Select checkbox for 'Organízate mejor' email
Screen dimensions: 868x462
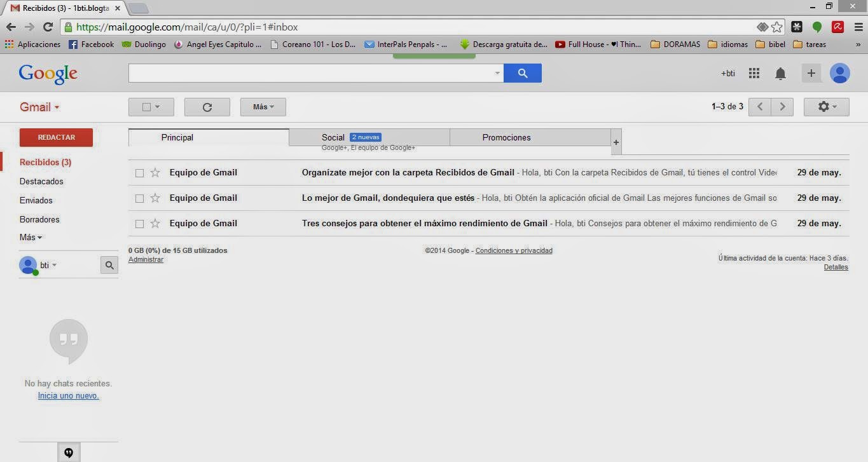click(139, 173)
